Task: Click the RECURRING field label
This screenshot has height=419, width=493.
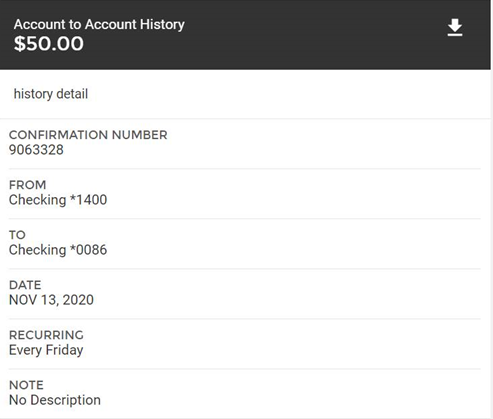Action: coord(46,335)
